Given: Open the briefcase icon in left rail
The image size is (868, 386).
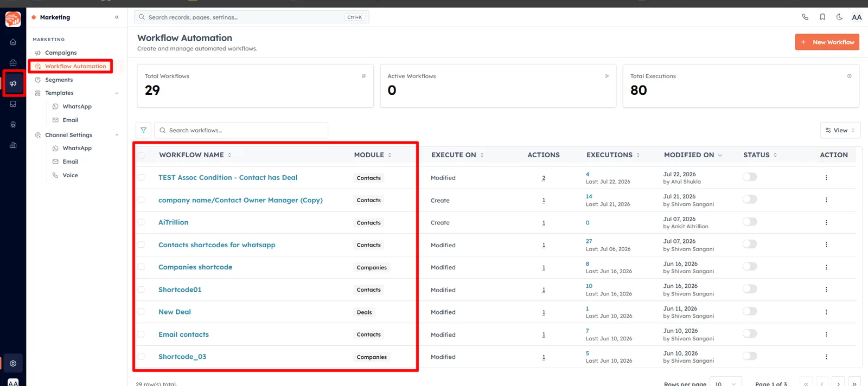Looking at the screenshot, I should pyautogui.click(x=13, y=63).
